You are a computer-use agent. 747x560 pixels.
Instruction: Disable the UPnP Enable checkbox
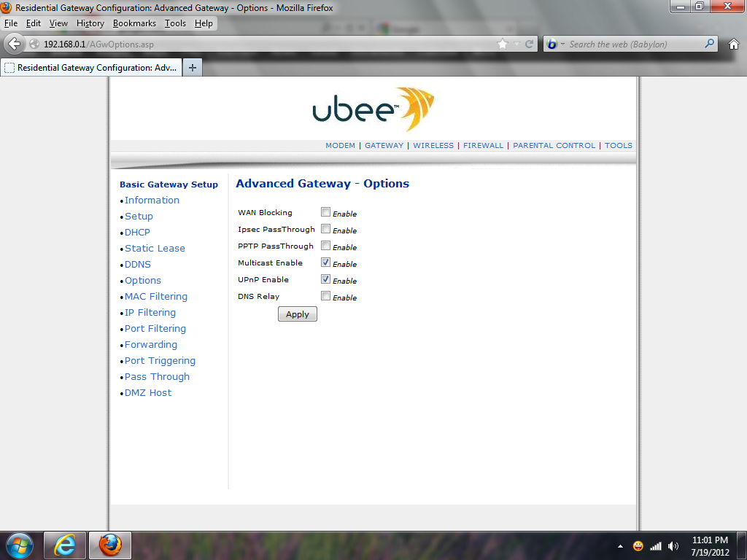[x=325, y=279]
